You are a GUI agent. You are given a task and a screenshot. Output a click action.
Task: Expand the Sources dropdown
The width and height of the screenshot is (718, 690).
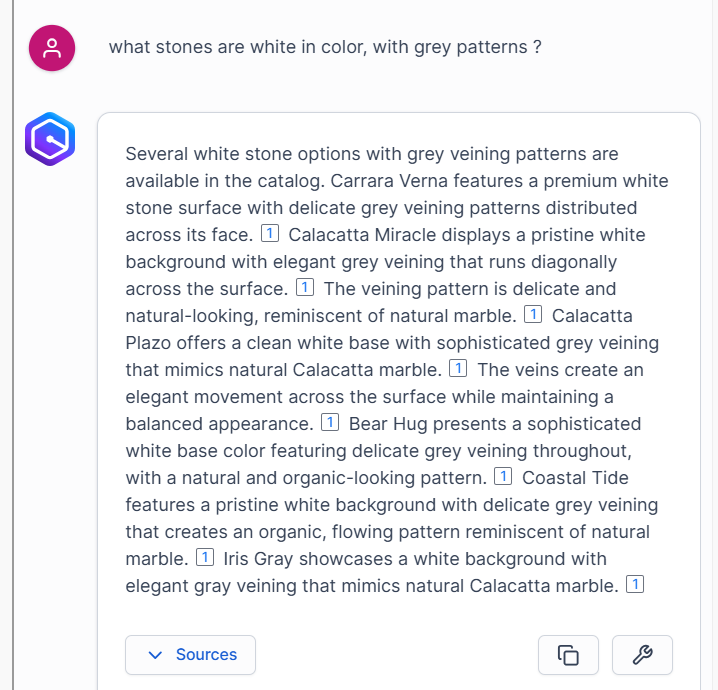point(190,655)
